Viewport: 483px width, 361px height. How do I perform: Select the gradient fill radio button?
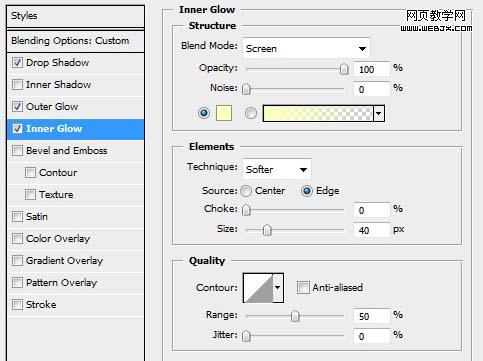[251, 113]
